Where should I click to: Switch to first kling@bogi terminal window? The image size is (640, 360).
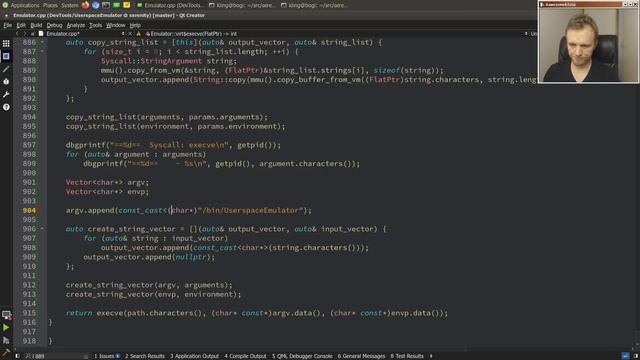pyautogui.click(x=242, y=5)
